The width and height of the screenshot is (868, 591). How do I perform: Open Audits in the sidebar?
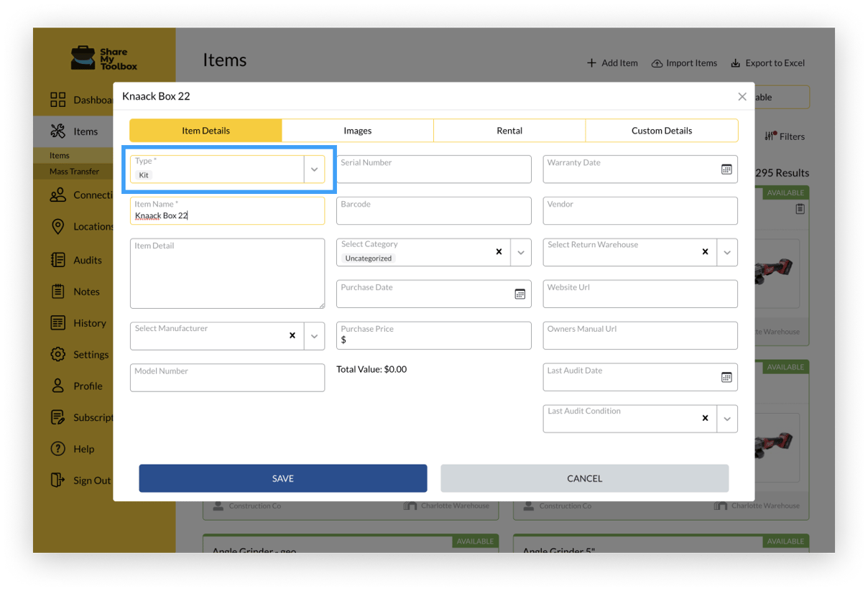point(87,260)
